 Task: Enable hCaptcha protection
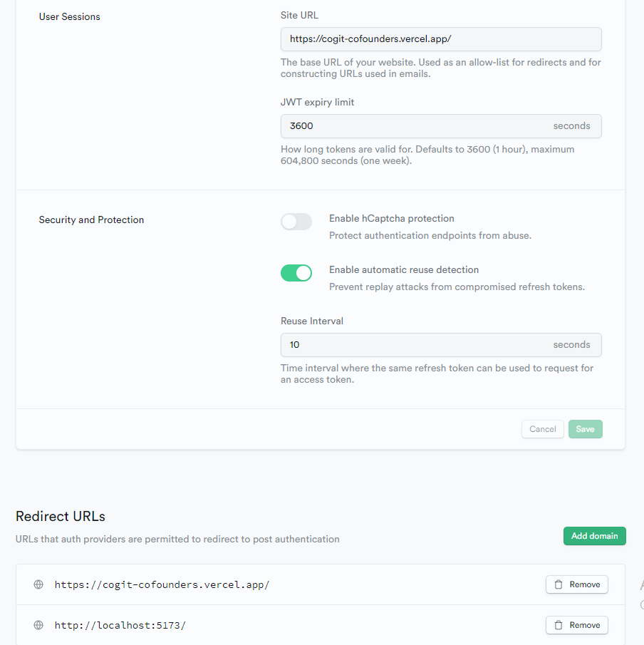[x=296, y=221]
